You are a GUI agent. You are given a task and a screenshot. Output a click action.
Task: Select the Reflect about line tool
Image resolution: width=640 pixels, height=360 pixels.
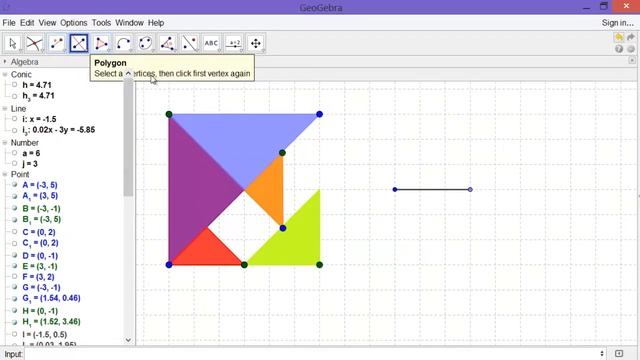point(189,43)
